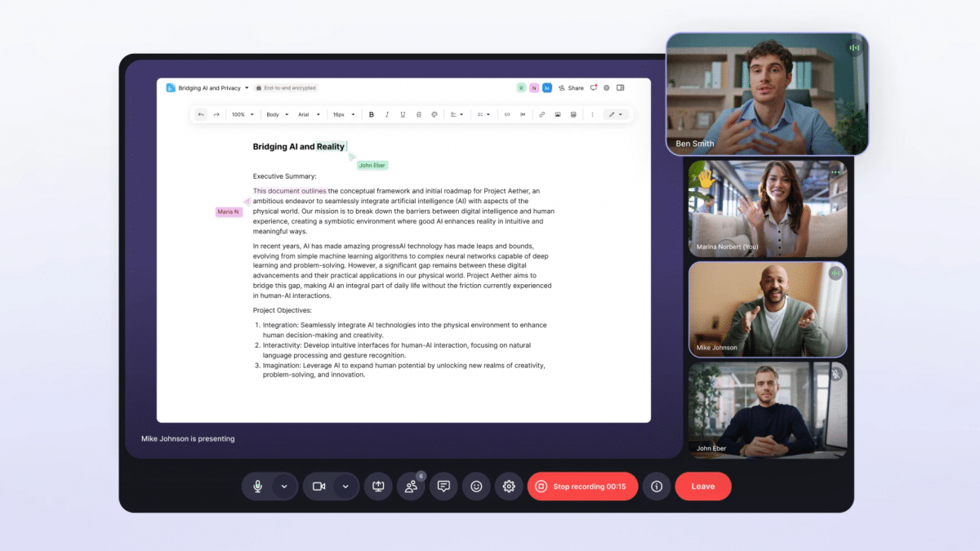980x551 pixels.
Task: Stop the recording
Action: [x=582, y=487]
